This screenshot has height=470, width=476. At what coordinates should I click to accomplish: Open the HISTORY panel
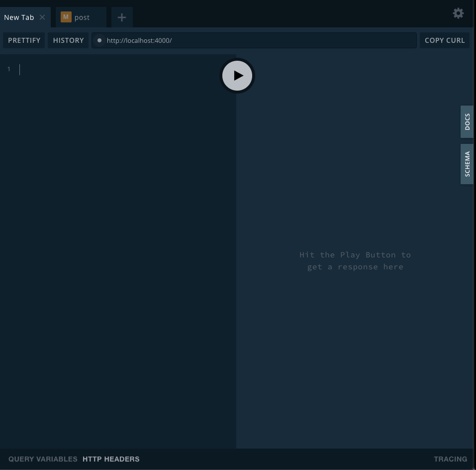[x=68, y=40]
